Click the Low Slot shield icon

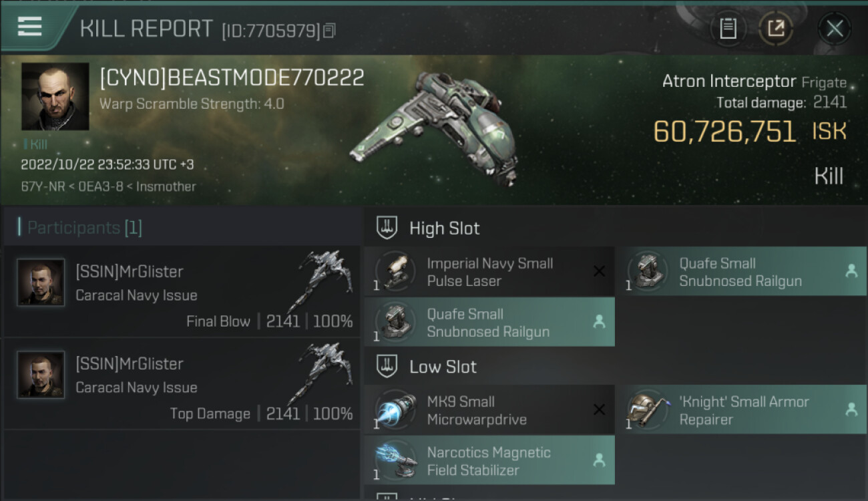tap(387, 366)
